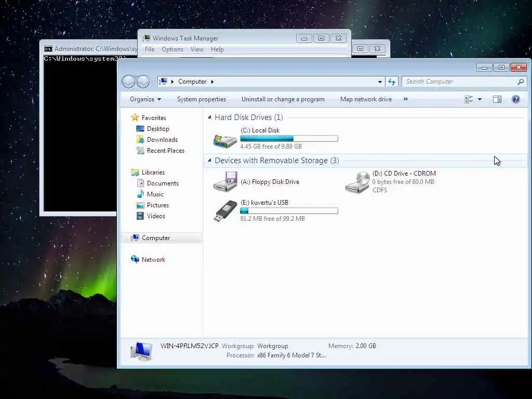Minimize the Task Manager window
The image size is (532, 399).
click(x=304, y=38)
